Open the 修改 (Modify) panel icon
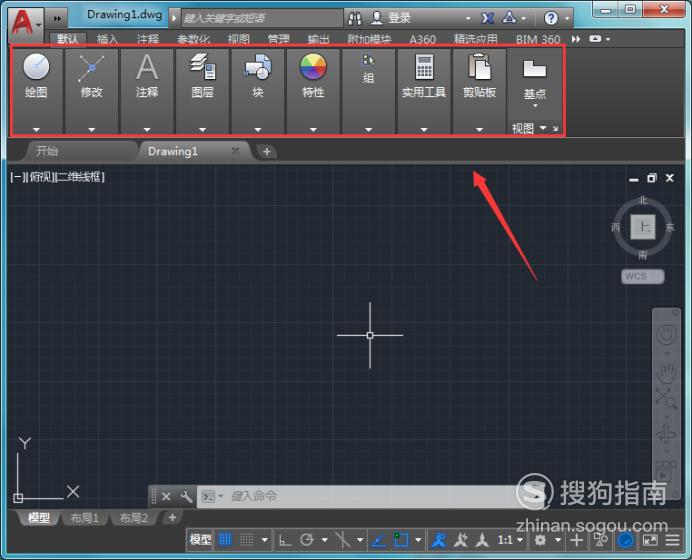Image resolution: width=692 pixels, height=560 pixels. click(91, 68)
